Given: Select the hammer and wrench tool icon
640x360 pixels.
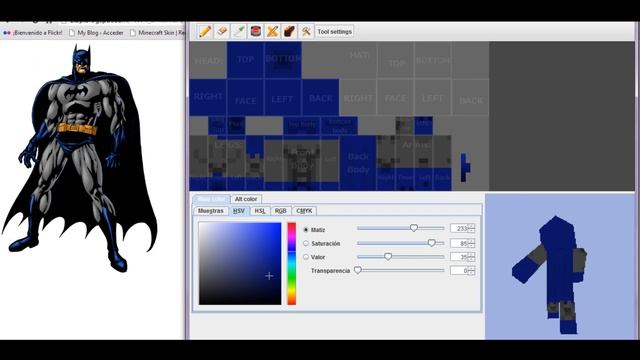Looking at the screenshot, I should 306,31.
